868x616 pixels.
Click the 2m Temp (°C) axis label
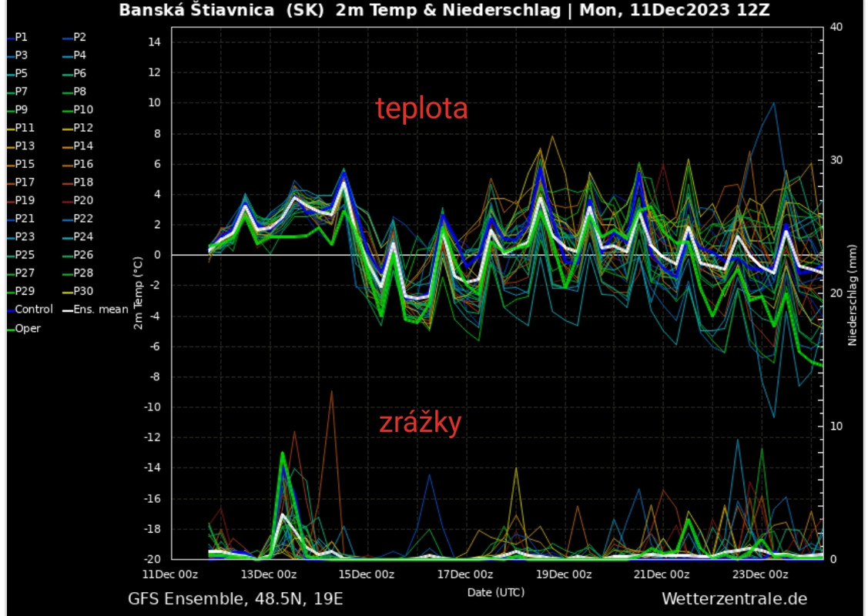pyautogui.click(x=138, y=293)
